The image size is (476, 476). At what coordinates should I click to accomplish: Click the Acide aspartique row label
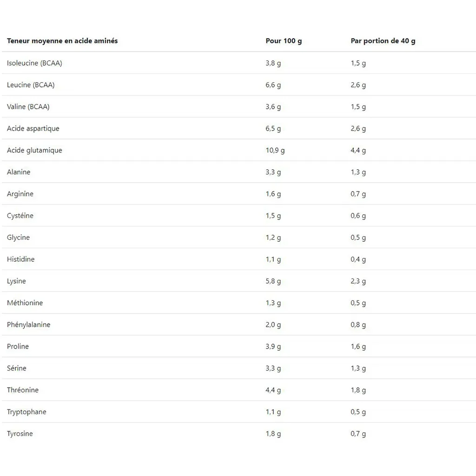click(x=33, y=129)
